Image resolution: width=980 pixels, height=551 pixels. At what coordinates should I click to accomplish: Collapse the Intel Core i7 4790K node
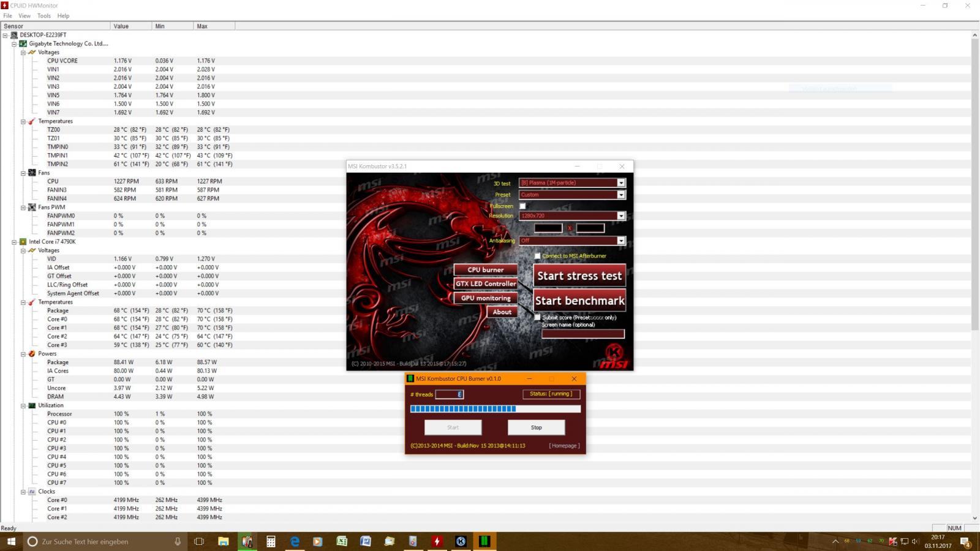(x=14, y=242)
